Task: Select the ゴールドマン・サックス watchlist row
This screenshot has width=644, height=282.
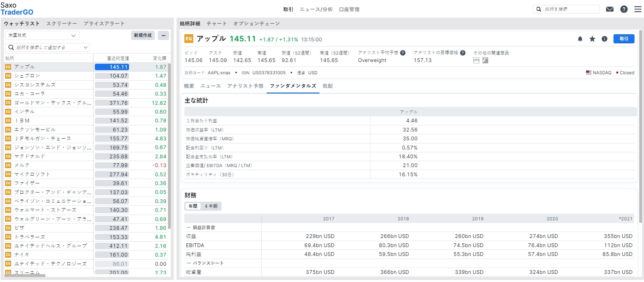Action: [x=86, y=103]
